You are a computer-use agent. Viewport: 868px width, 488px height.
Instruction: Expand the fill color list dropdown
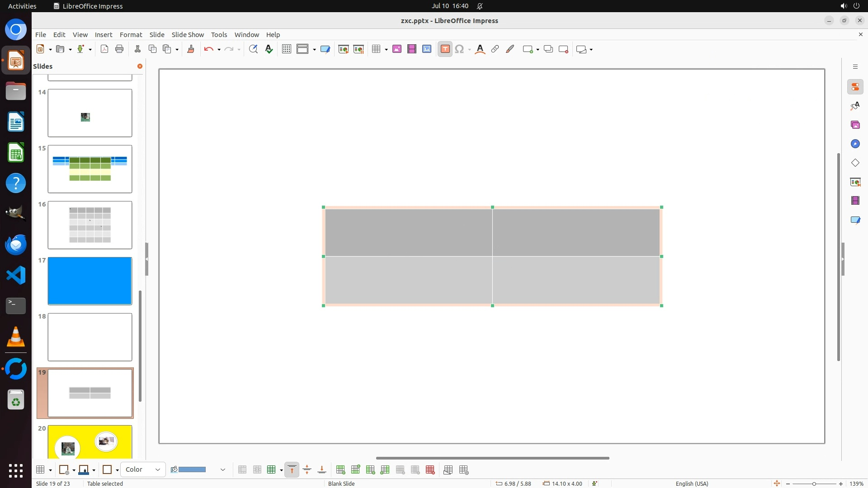[x=222, y=470]
